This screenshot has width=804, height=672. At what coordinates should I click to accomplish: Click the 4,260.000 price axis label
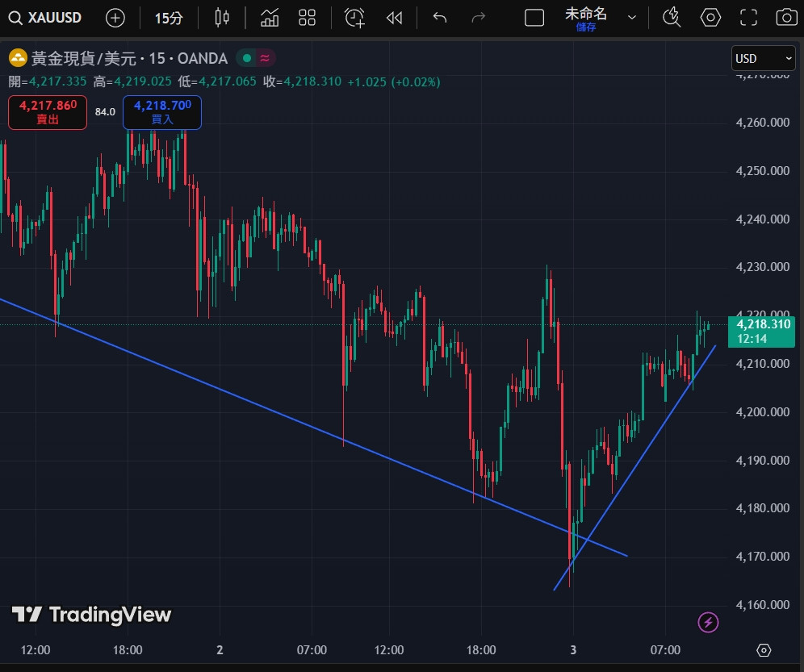coord(763,123)
